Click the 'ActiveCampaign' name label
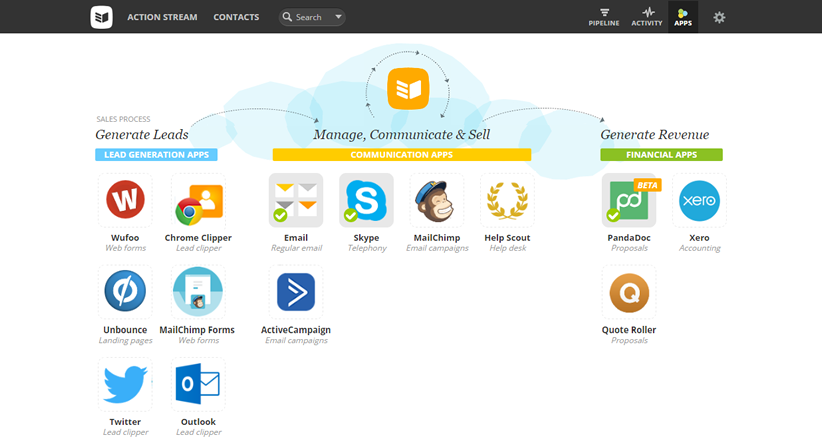 pyautogui.click(x=296, y=330)
